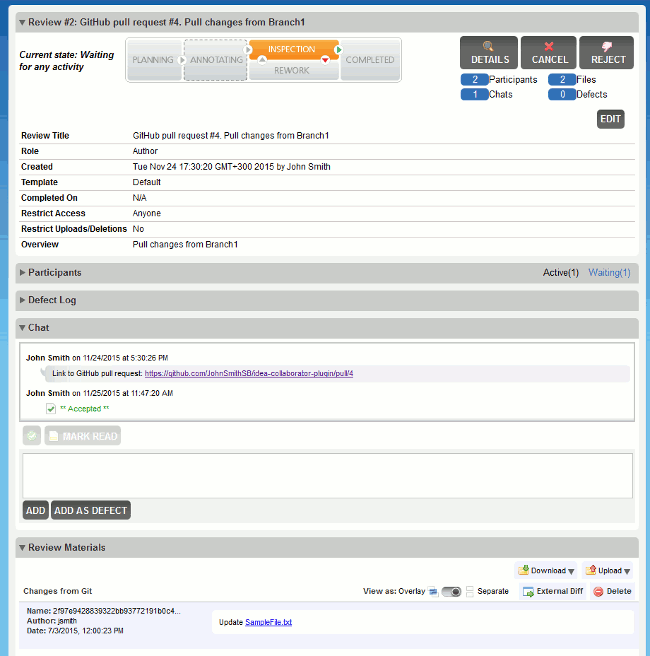Expand the Defect Log section
Image resolution: width=650 pixels, height=656 pixels.
22,300
